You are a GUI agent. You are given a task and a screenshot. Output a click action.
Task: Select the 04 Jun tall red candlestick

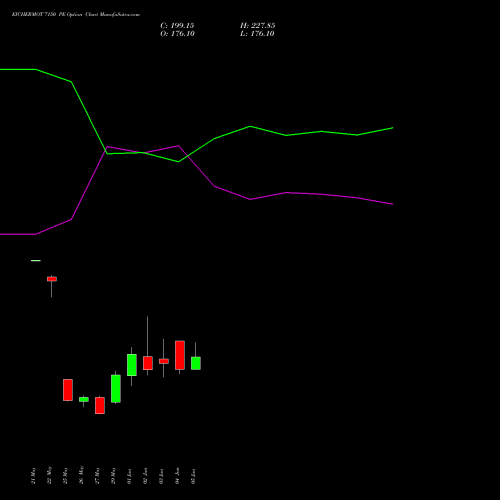click(180, 355)
